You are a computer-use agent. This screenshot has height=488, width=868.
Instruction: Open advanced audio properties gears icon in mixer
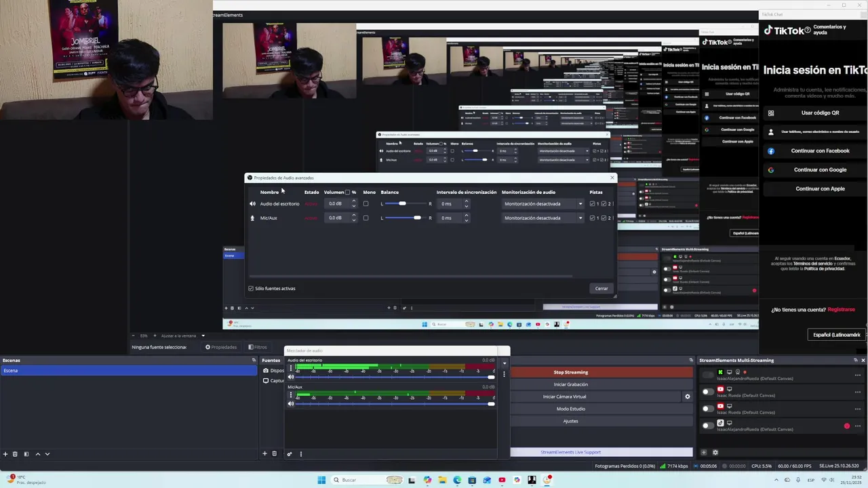pyautogui.click(x=290, y=454)
